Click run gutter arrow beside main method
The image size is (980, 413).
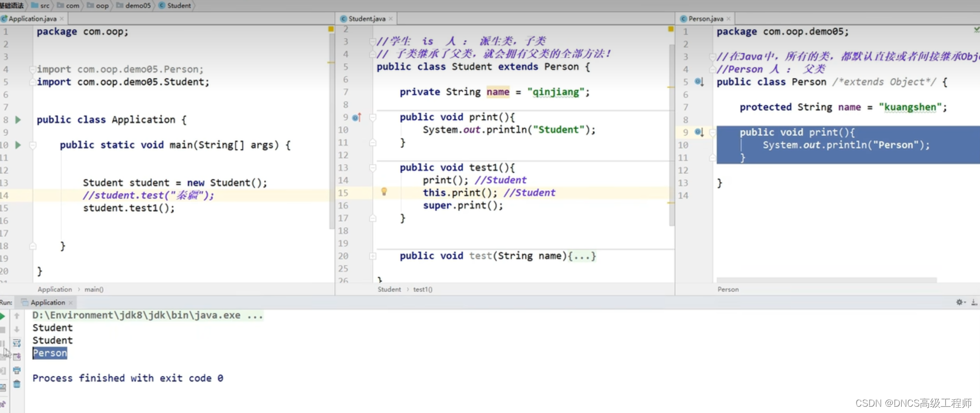(18, 145)
